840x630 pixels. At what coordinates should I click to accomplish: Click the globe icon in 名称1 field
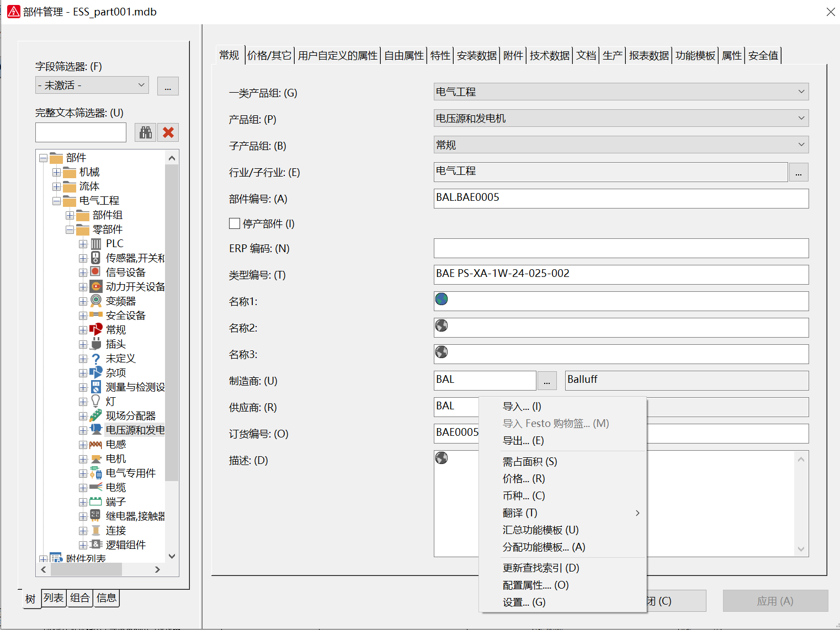coord(442,299)
